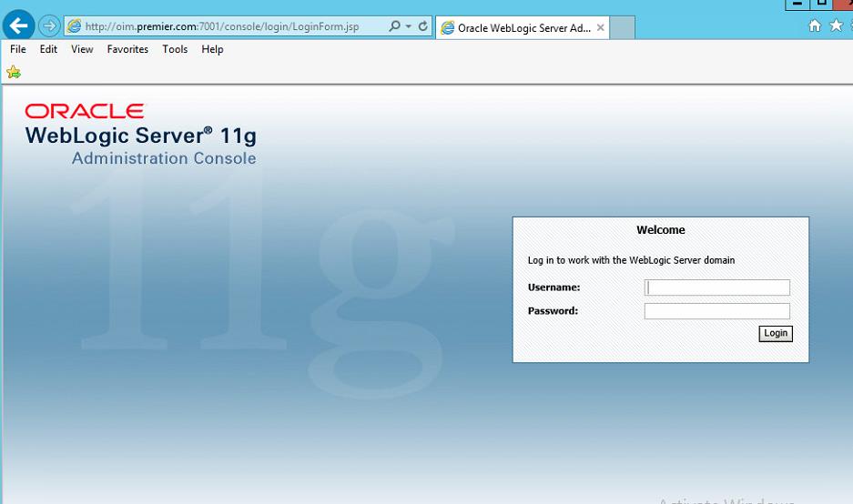
Task: Click the Password: label
Action: (553, 311)
